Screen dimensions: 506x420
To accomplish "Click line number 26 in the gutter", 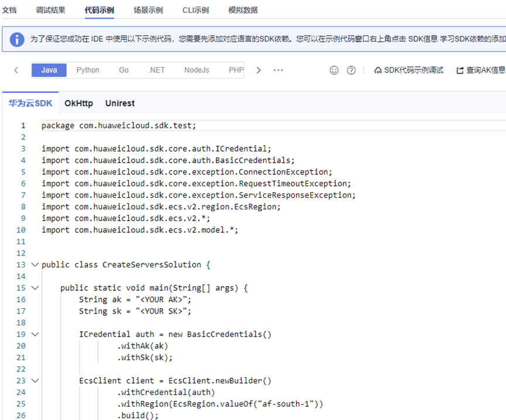I will (21, 415).
